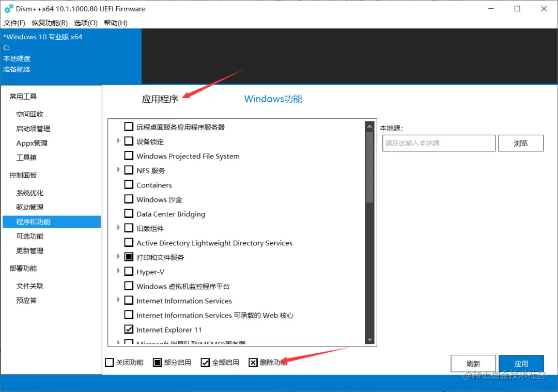Expand the 打印和文件服务 tree node
Screen dimensions: 558x392
118,257
